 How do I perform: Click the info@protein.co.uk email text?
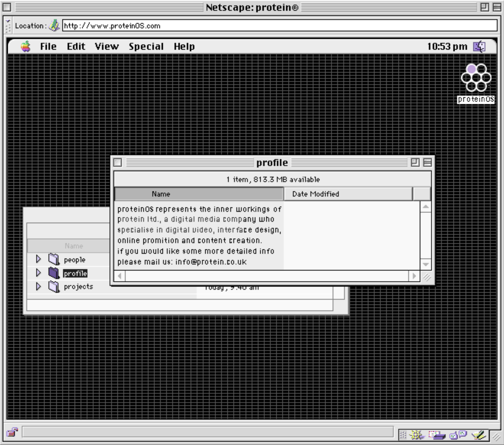pos(211,262)
